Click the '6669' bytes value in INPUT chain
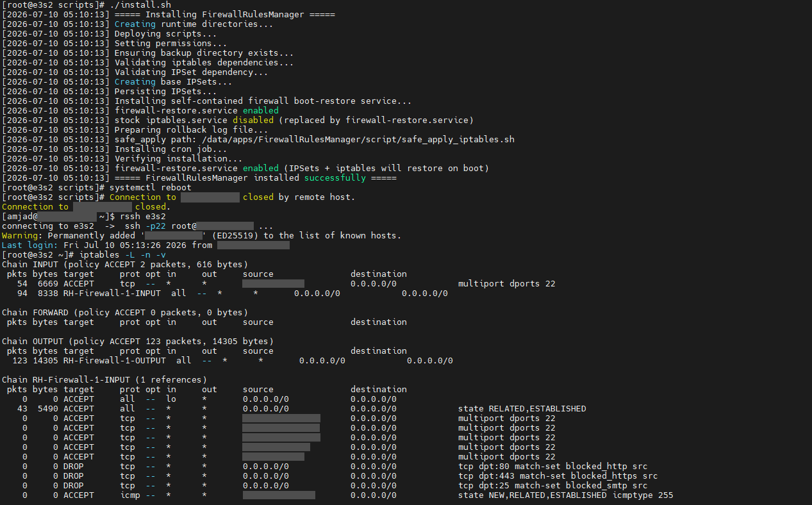This screenshot has width=812, height=505. (x=48, y=283)
